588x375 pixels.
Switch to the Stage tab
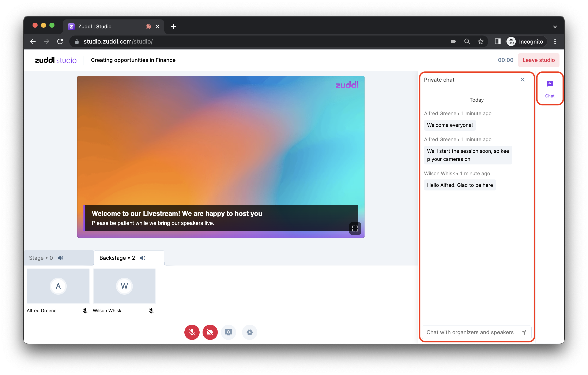(x=41, y=258)
